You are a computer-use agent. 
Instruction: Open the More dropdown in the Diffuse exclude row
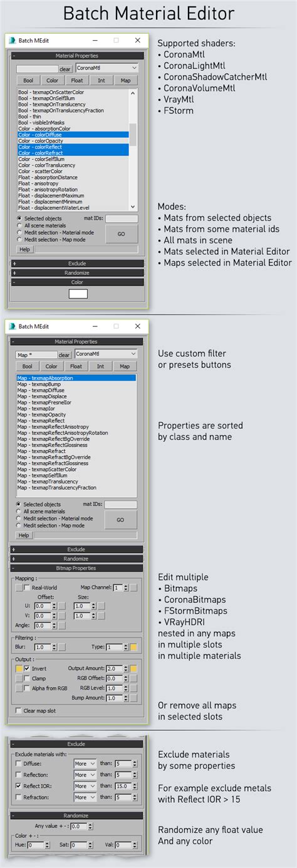point(85,763)
